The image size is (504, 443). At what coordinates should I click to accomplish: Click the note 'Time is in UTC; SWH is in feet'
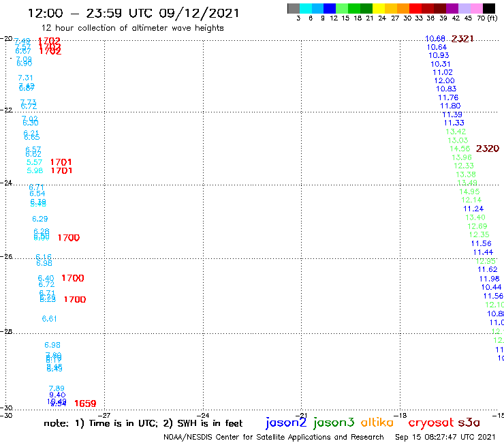143,423
